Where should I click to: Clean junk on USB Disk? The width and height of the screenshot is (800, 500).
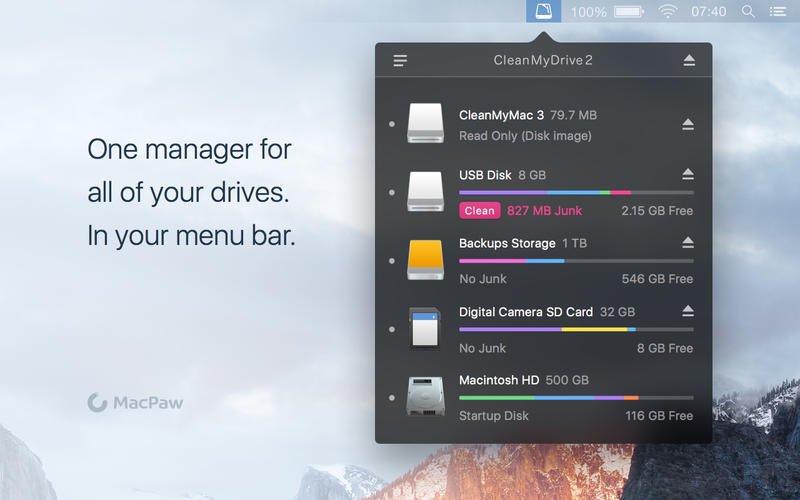pyautogui.click(x=480, y=211)
